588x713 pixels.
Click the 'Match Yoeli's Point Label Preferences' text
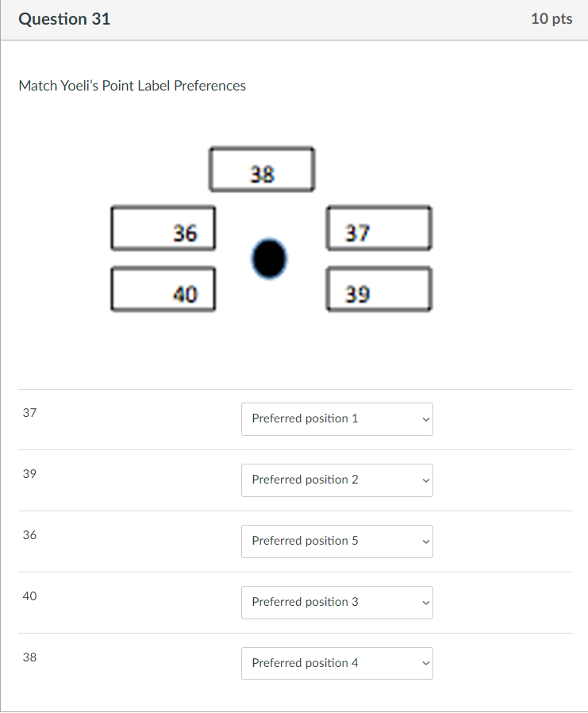[x=131, y=86]
